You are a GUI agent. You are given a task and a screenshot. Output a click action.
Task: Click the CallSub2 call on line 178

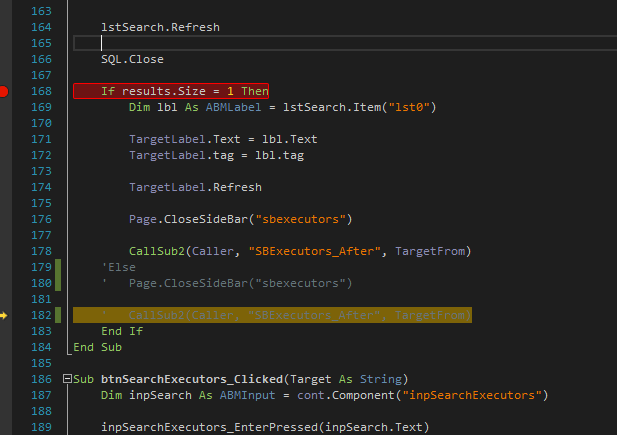click(x=300, y=251)
